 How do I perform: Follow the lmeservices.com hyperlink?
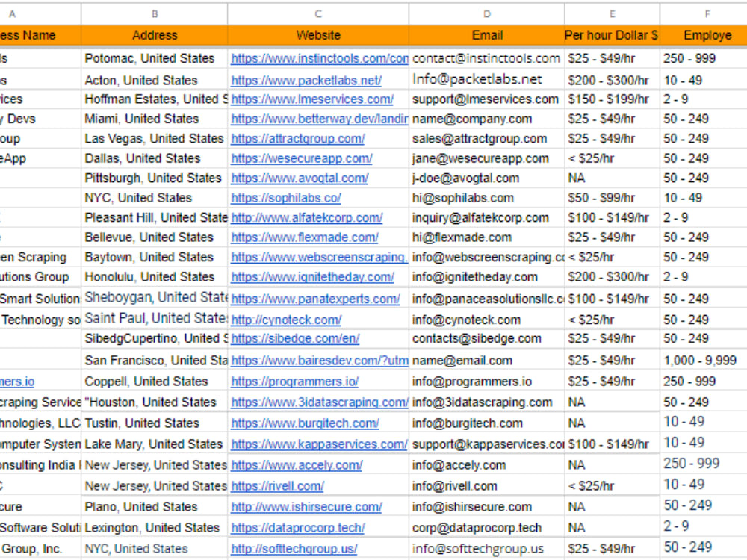312,99
